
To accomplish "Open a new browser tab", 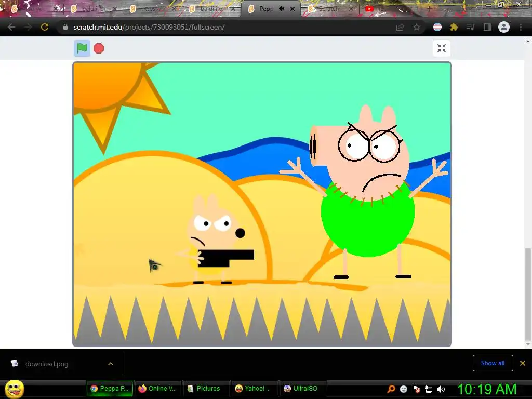I will pyautogui.click(x=430, y=9).
